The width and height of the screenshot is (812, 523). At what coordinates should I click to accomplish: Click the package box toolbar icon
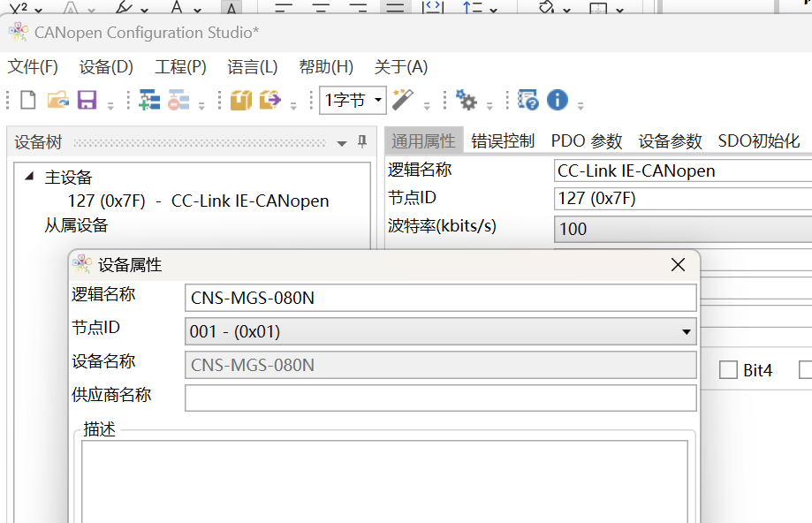(x=241, y=100)
